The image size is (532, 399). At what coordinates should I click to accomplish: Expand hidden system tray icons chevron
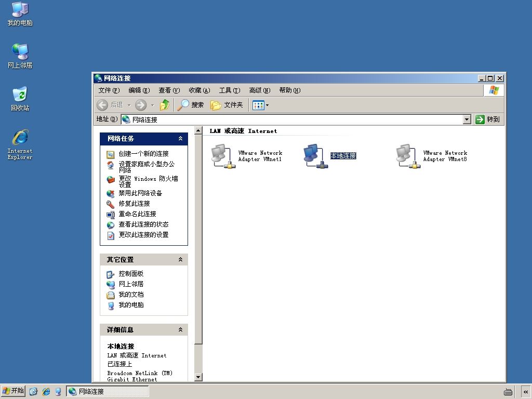(x=526, y=392)
